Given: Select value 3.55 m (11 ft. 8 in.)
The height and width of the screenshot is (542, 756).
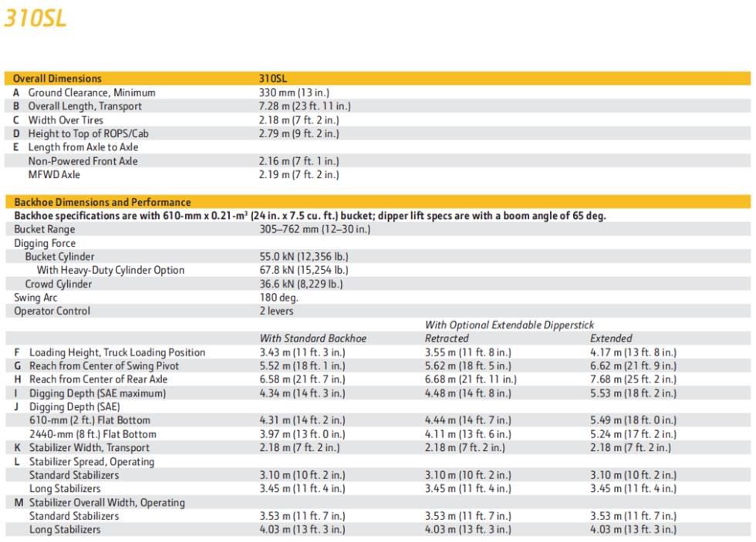Looking at the screenshot, I should (x=467, y=352).
